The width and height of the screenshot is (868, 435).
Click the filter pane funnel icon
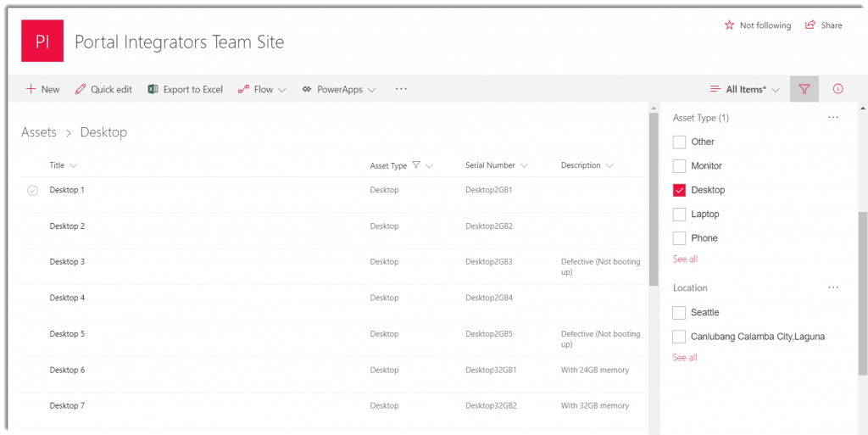pos(804,89)
